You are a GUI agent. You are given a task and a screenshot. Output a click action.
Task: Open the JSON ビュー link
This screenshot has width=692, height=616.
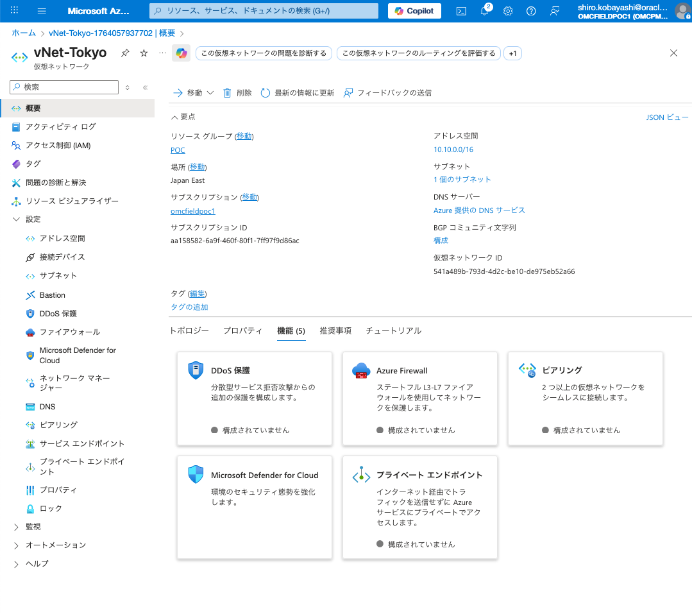pos(667,117)
